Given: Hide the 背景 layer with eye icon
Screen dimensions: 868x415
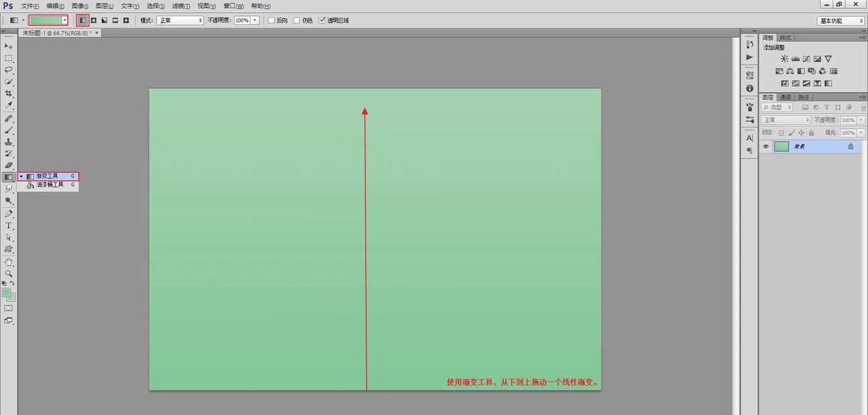Looking at the screenshot, I should (766, 146).
